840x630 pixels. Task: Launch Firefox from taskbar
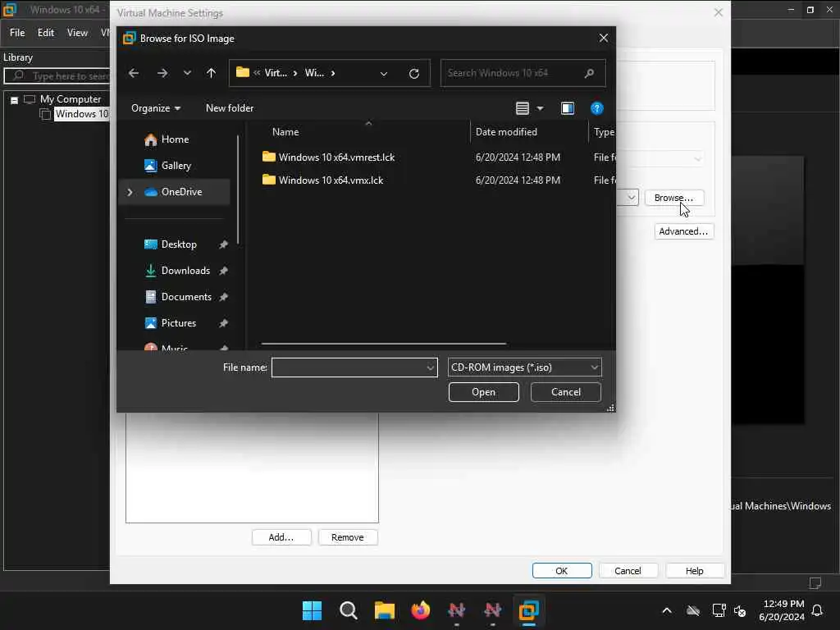pyautogui.click(x=421, y=610)
